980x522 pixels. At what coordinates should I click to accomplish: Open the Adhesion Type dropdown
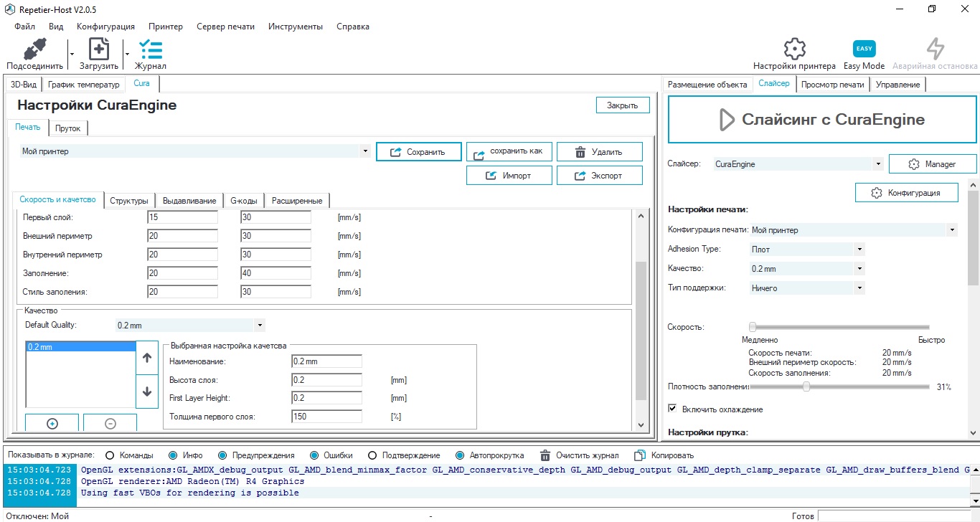859,250
